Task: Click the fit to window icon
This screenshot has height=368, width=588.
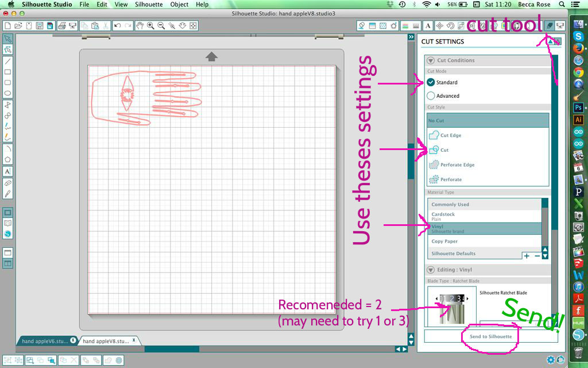Action: [x=193, y=25]
